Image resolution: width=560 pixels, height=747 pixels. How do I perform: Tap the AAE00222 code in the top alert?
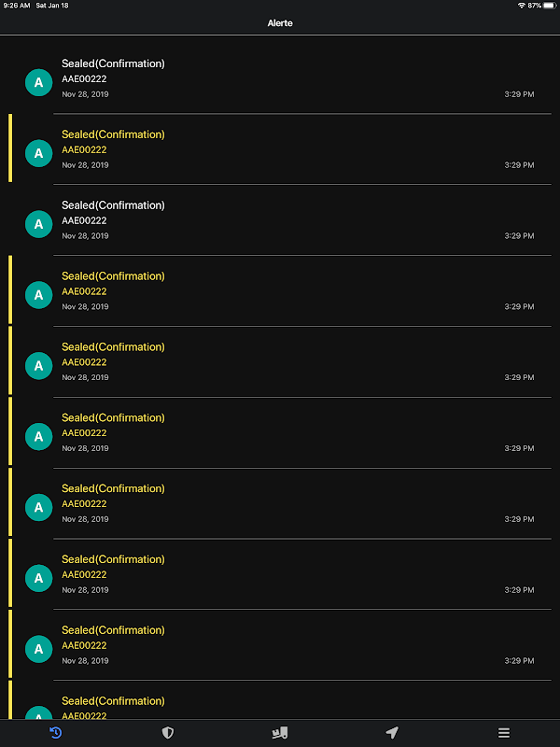point(84,79)
